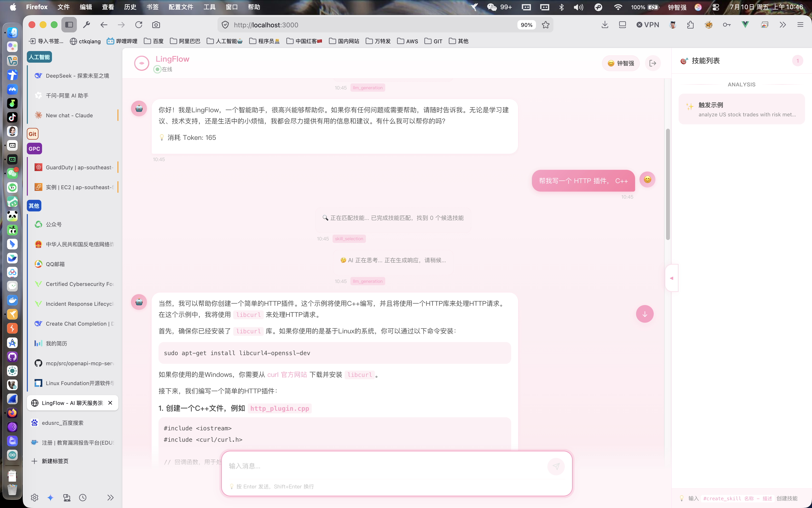Image resolution: width=812 pixels, height=508 pixels.
Task: Open sidebar settings gear icon
Action: 34,498
